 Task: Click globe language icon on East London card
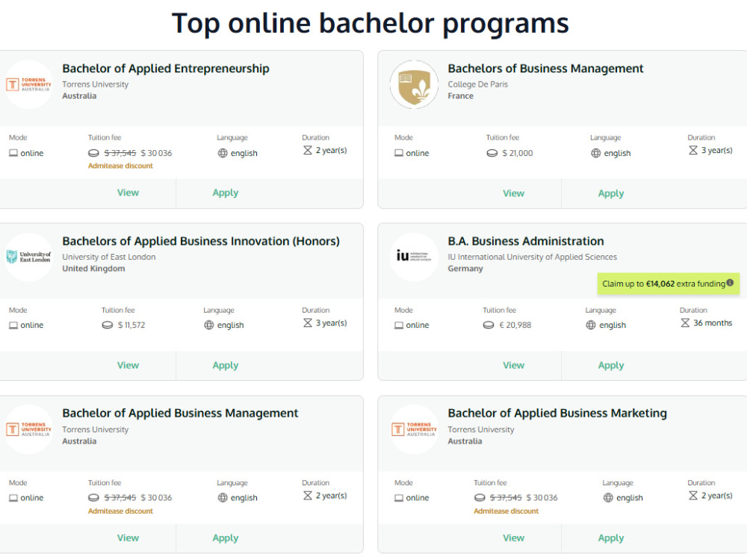point(209,326)
